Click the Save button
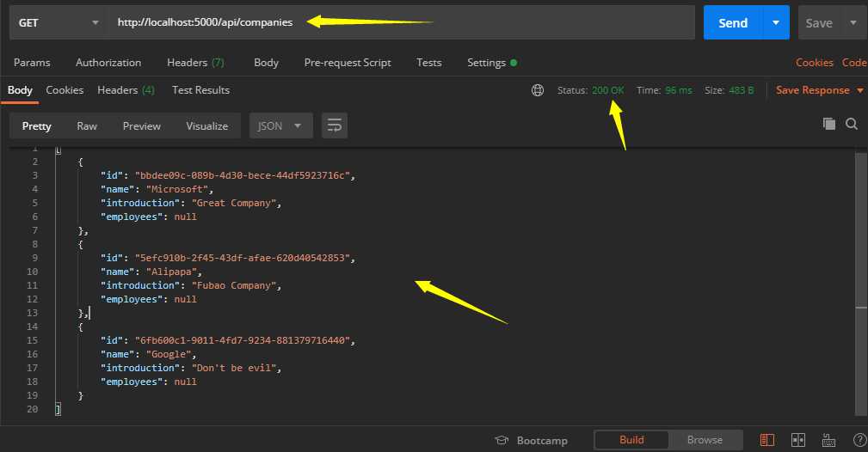868x452 pixels. 819,23
